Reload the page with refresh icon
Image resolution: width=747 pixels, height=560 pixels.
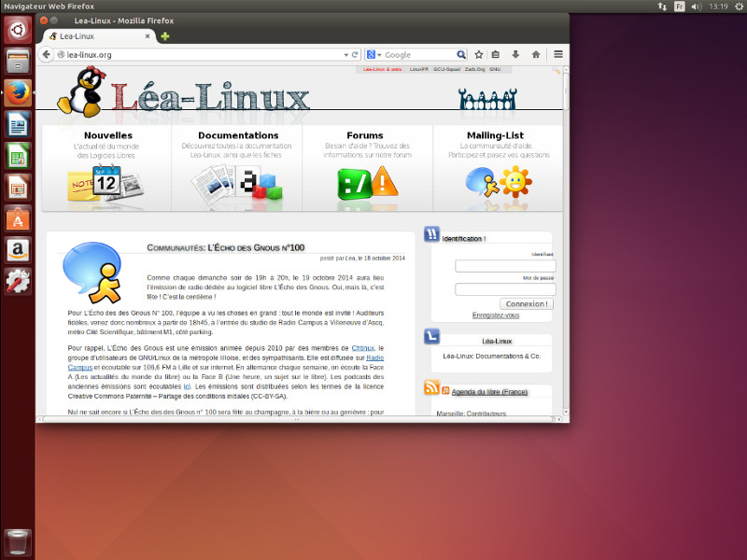click(x=355, y=55)
